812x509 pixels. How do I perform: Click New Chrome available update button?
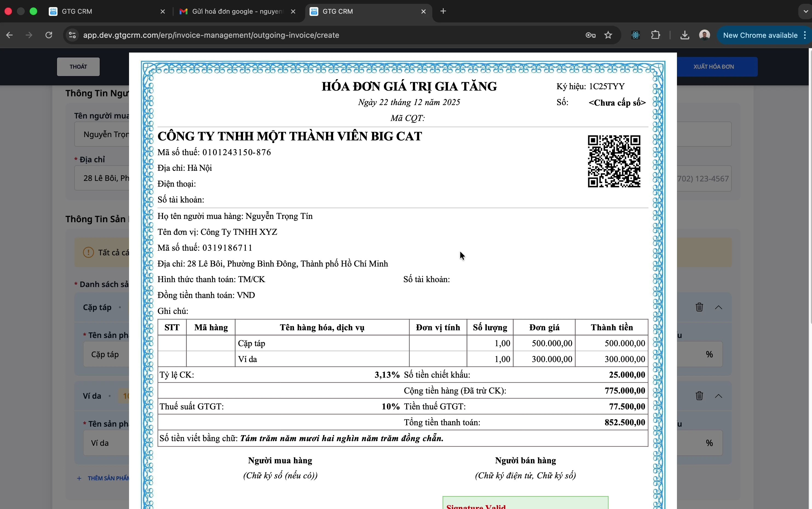pos(760,35)
